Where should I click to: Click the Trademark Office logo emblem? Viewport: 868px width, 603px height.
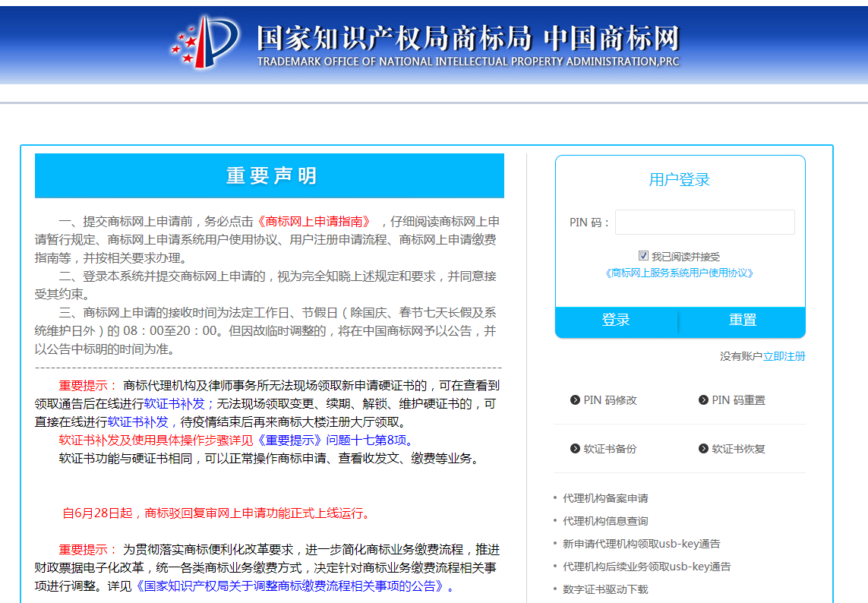pyautogui.click(x=204, y=42)
